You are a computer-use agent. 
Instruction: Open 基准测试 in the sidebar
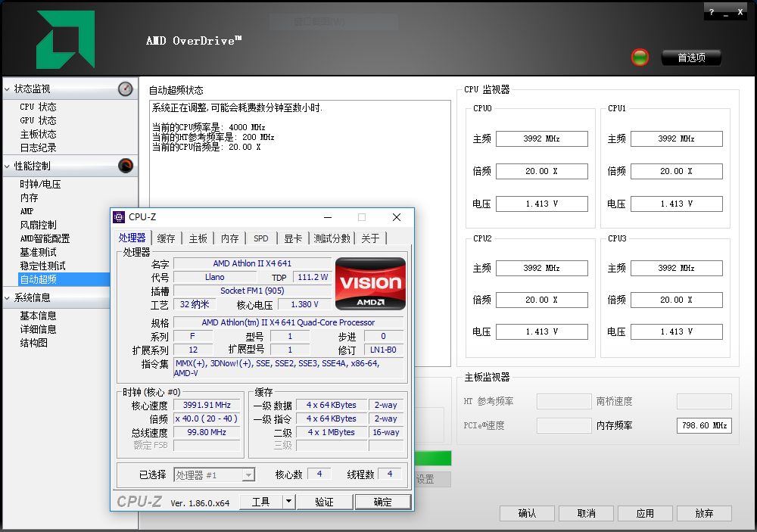[x=38, y=252]
